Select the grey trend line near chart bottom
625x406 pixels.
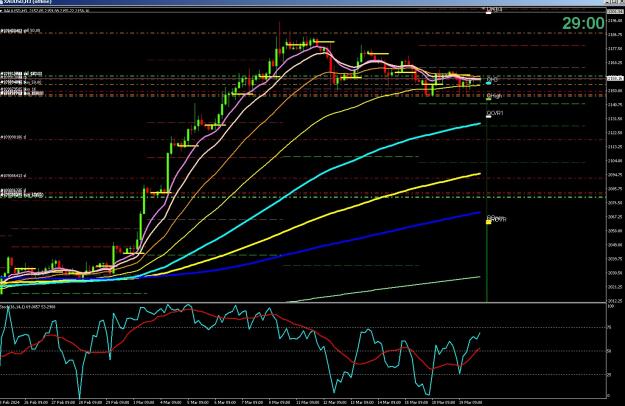pos(385,289)
